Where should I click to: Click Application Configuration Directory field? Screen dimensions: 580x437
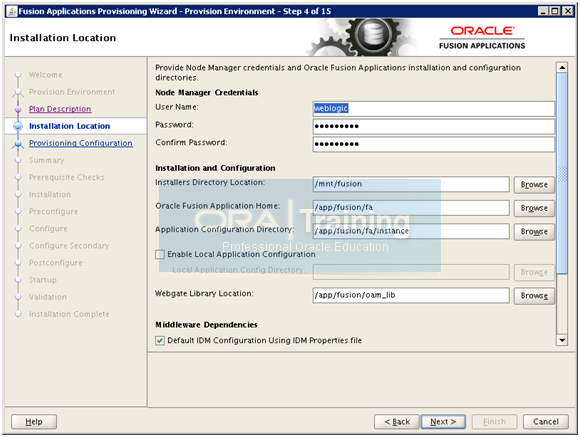click(411, 231)
